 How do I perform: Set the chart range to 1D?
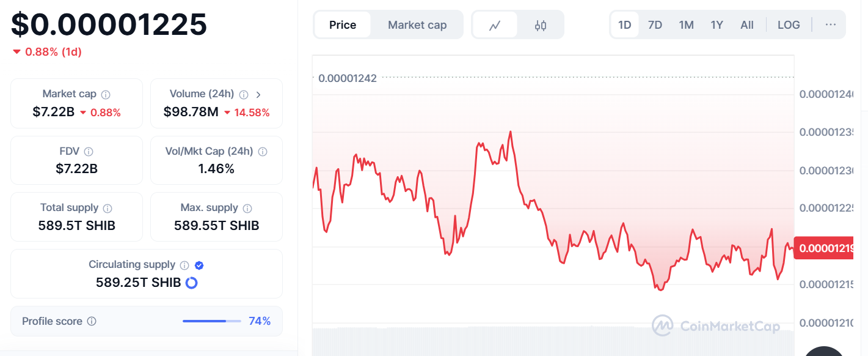(x=625, y=25)
